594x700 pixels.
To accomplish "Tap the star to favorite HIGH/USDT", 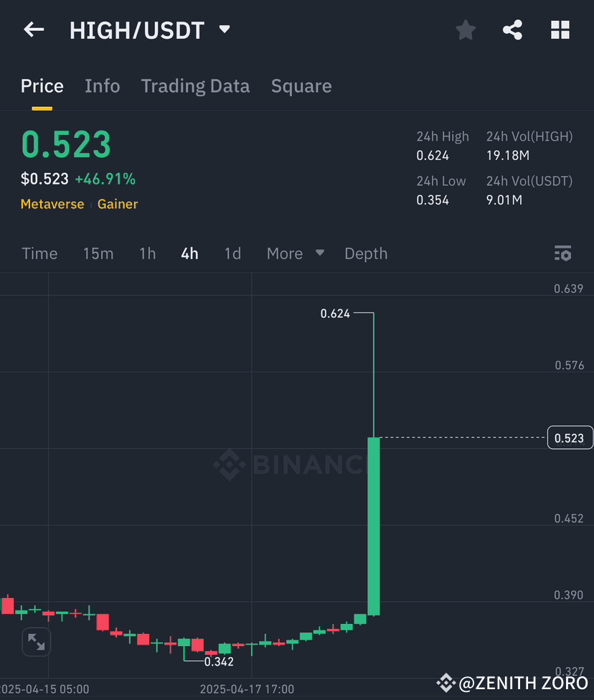I will point(465,29).
